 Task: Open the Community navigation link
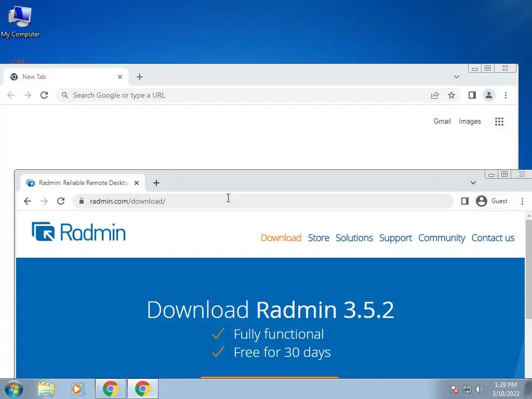point(442,238)
